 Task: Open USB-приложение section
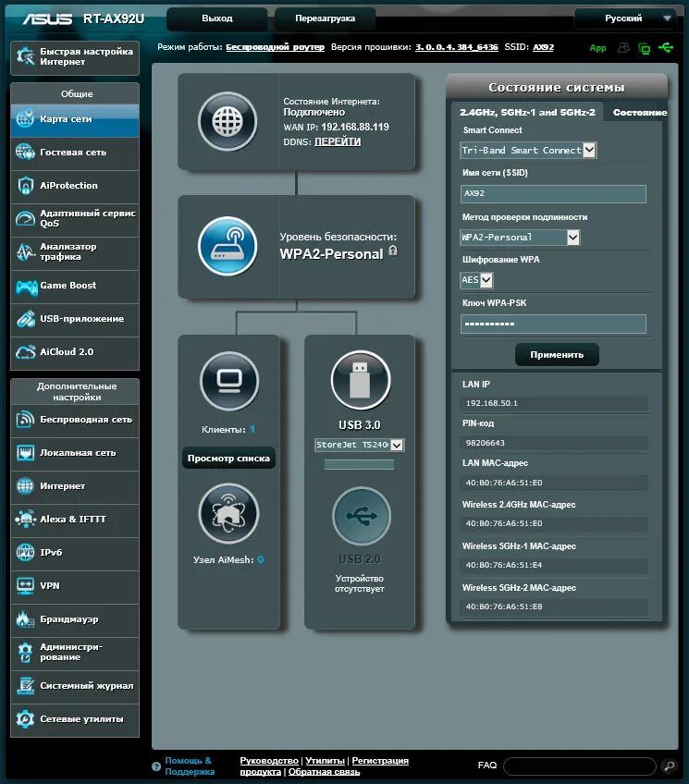(75, 320)
